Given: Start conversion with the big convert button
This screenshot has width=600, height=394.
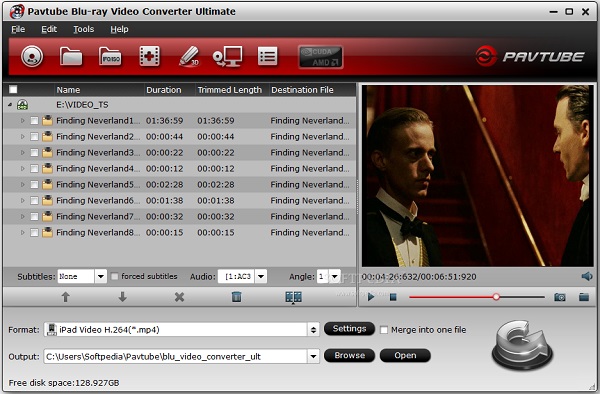Looking at the screenshot, I should coord(522,345).
